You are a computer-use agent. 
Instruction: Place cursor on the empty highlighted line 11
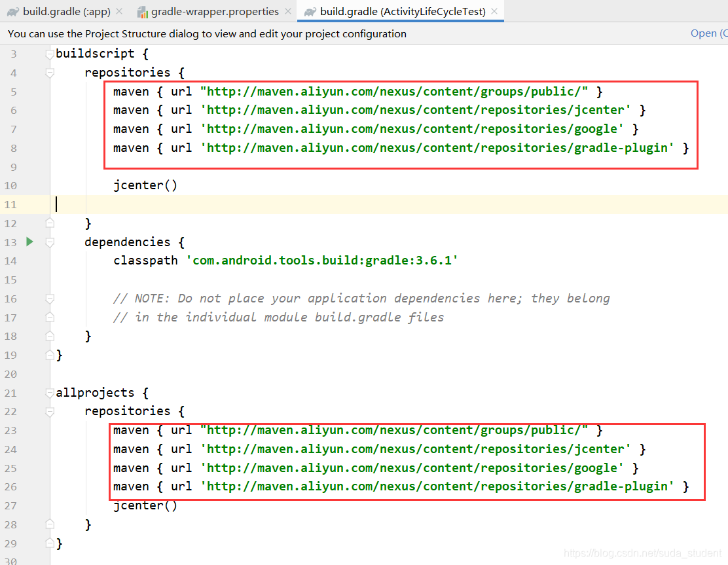point(390,204)
